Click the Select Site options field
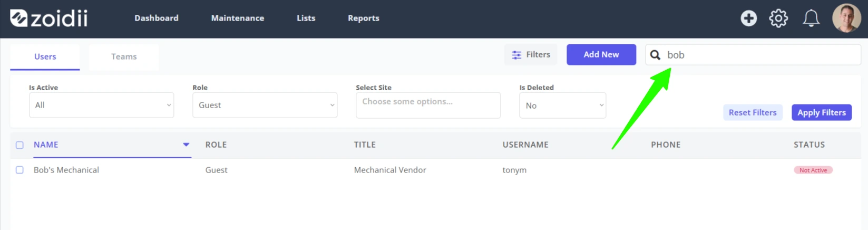This screenshot has width=868, height=230. point(428,105)
